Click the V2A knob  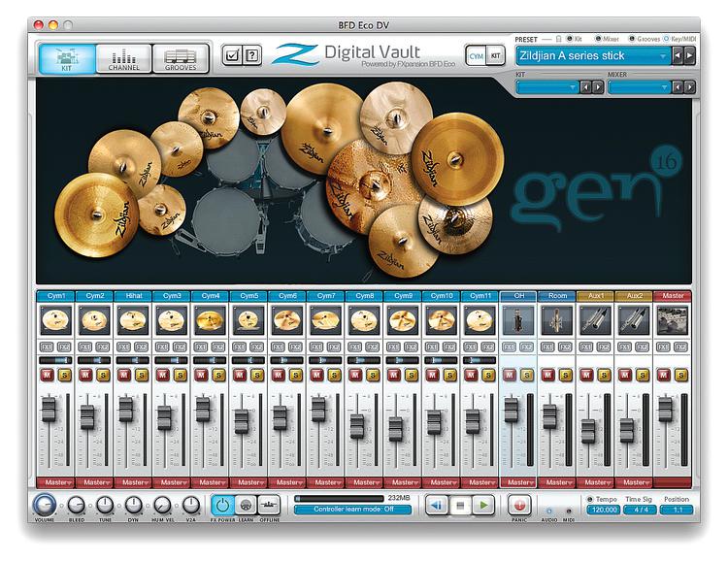coord(191,505)
